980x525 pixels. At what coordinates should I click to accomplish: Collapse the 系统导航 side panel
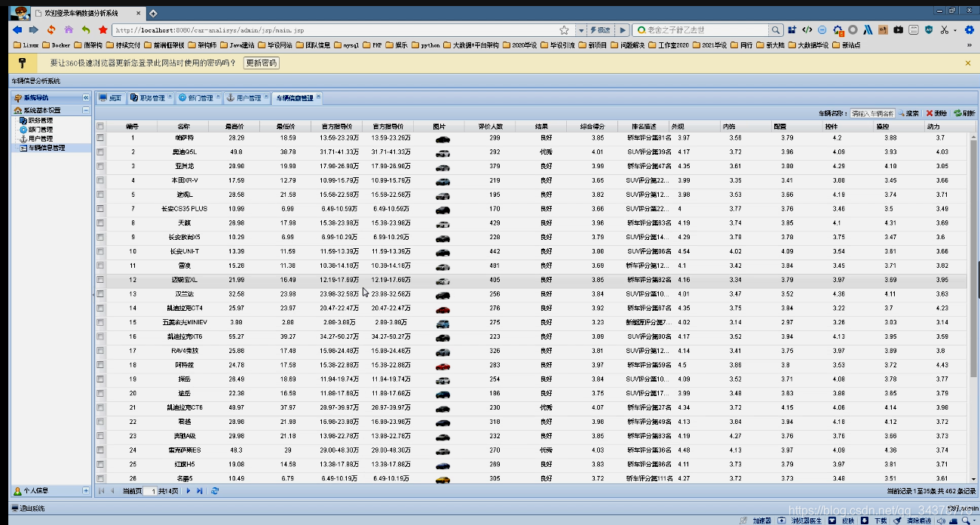(86, 98)
